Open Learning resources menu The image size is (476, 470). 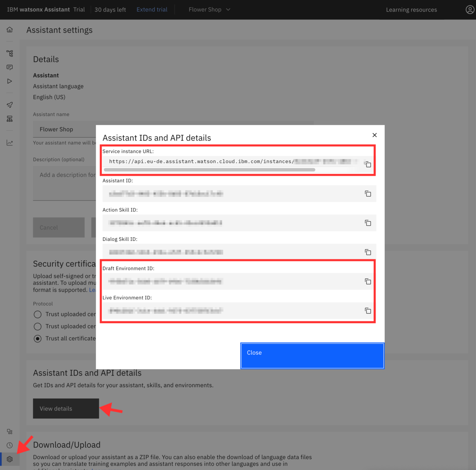pyautogui.click(x=411, y=10)
